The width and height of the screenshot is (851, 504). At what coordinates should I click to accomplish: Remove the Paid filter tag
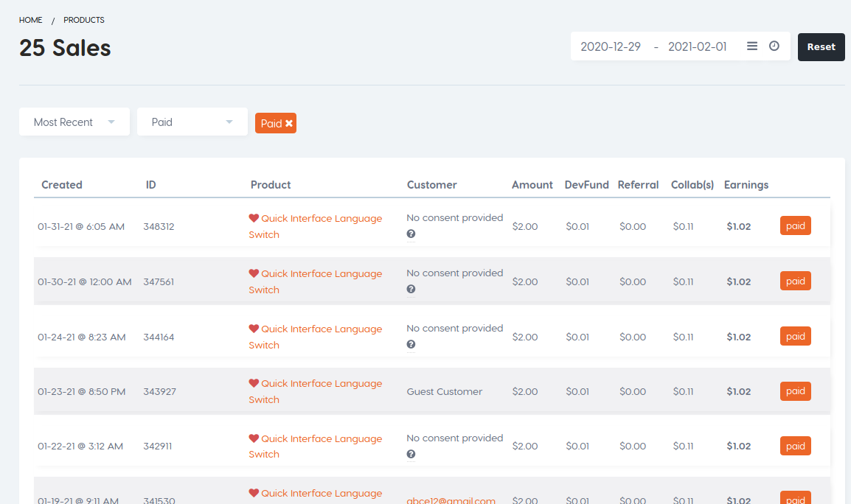(x=289, y=124)
